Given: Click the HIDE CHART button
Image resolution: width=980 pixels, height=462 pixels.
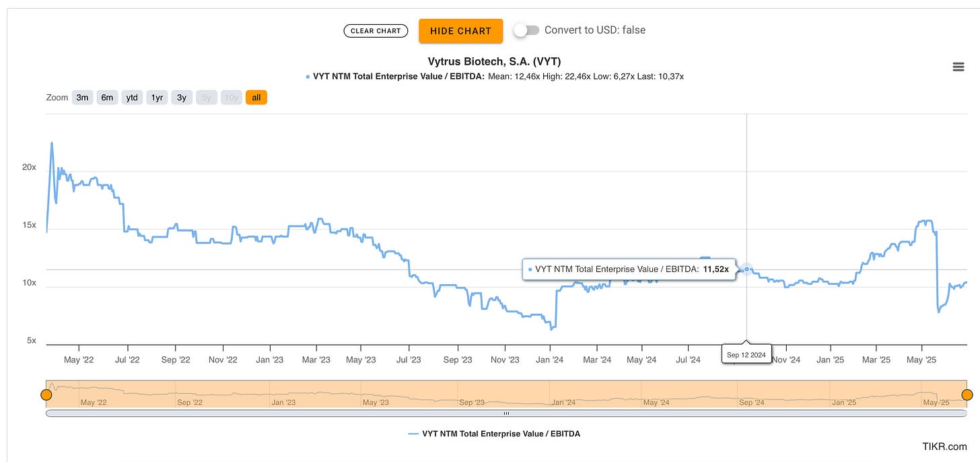Looking at the screenshot, I should 460,31.
